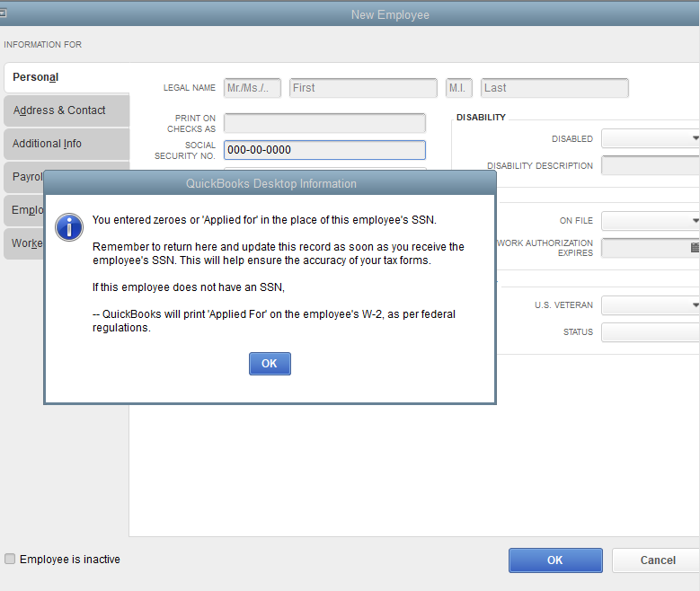The width and height of the screenshot is (700, 591).
Task: Open the Workers' Comp tab
Action: click(24, 243)
